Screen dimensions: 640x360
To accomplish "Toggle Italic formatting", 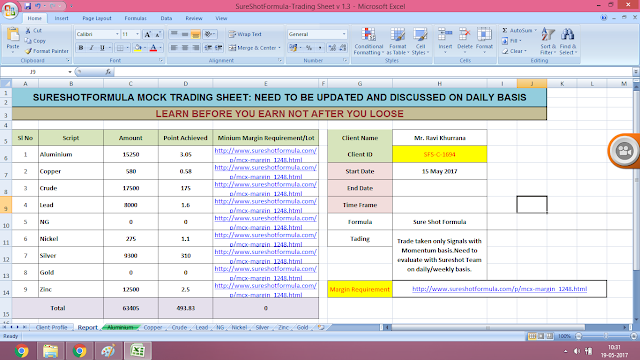I will click(x=91, y=48).
